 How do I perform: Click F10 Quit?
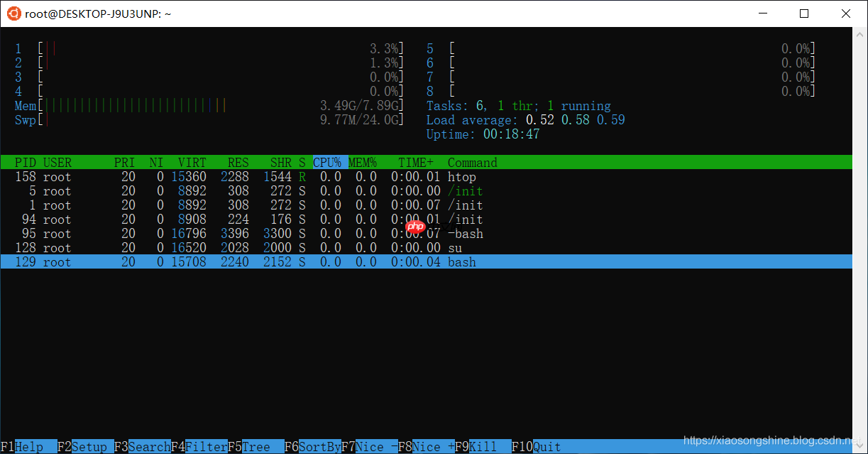[x=537, y=447]
